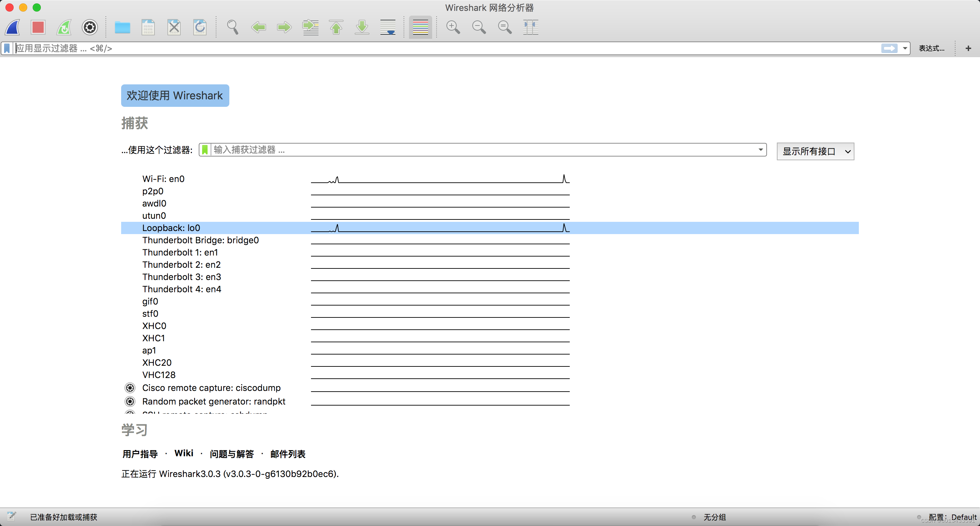
Task: Select Thunderbolt 1: en1 interface
Action: [x=490, y=252]
